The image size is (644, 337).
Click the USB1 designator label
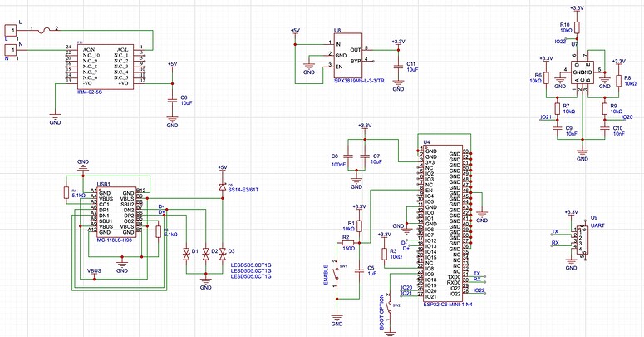(104, 184)
